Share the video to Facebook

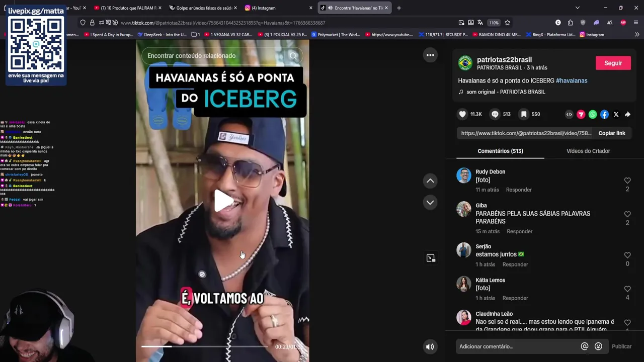(x=604, y=115)
